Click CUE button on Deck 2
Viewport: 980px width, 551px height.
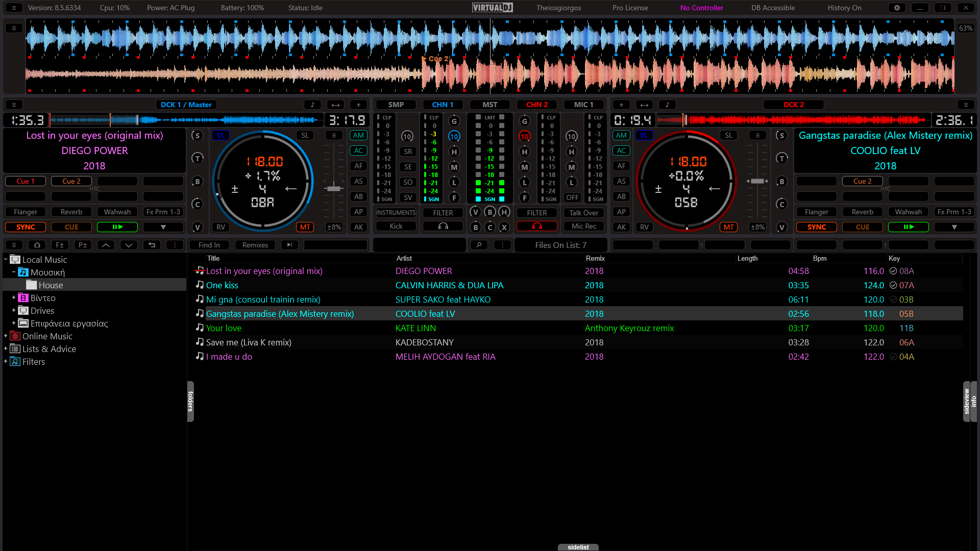pyautogui.click(x=863, y=227)
